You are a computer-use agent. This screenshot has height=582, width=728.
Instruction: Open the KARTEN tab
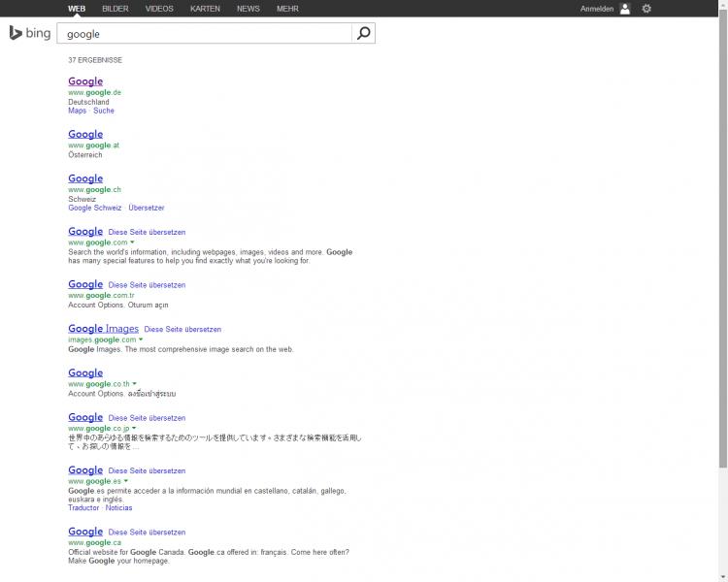pos(205,9)
